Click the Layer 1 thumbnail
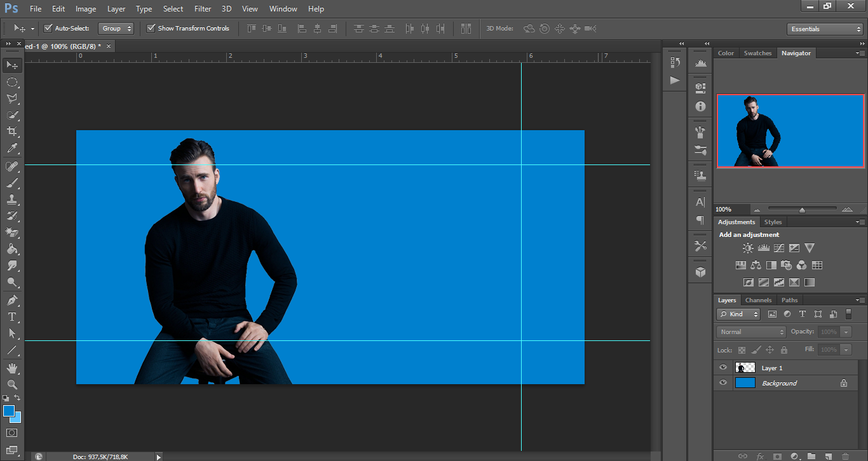The width and height of the screenshot is (868, 461). tap(744, 367)
